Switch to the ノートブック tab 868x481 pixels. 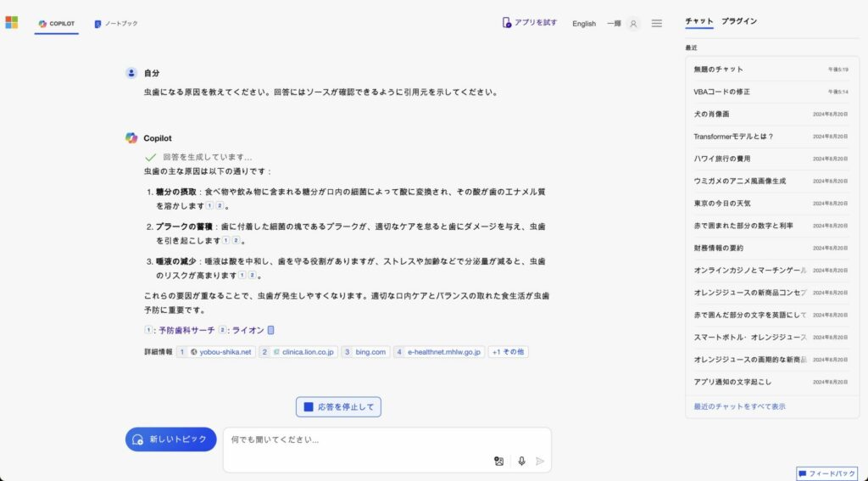pos(116,24)
